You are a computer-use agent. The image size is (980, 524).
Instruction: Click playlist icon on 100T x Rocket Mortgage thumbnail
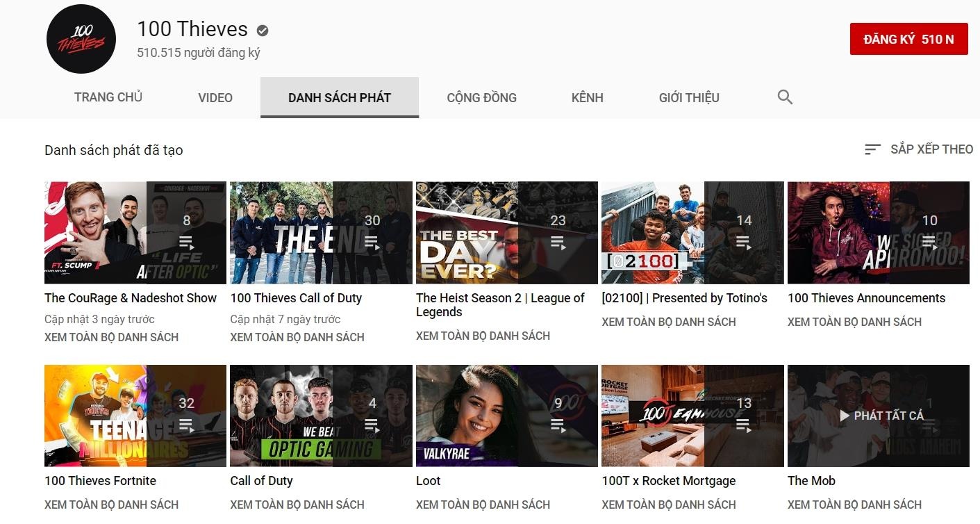click(x=744, y=425)
